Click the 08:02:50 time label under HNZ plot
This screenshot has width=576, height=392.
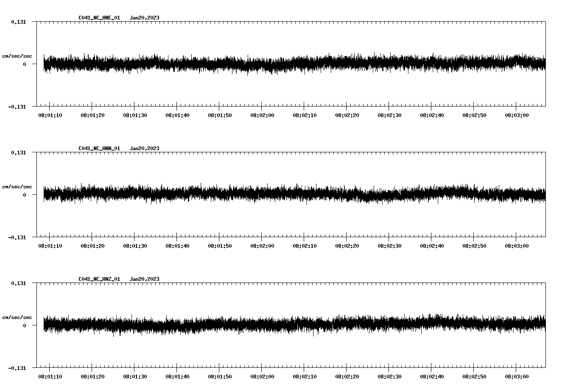tap(474, 377)
